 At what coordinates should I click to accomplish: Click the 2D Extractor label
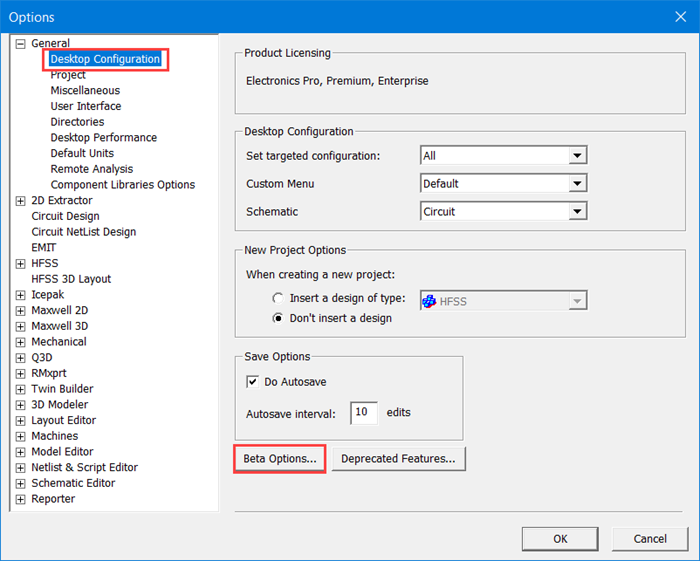[62, 201]
